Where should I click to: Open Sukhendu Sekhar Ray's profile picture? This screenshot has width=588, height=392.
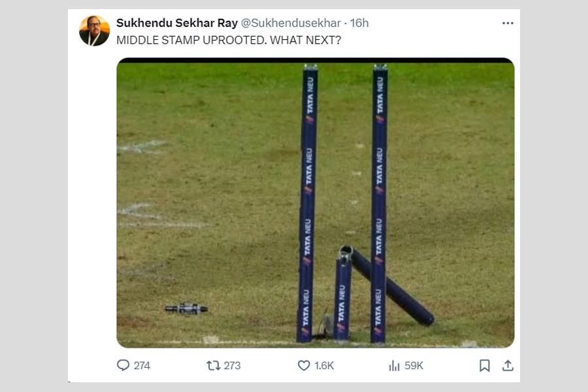[x=94, y=31]
